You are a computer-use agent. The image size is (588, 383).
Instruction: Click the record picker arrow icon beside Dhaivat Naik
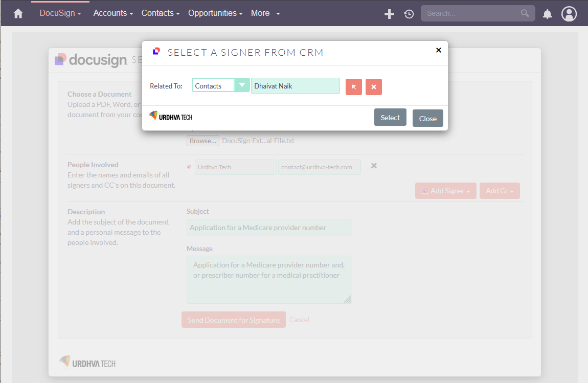pos(353,86)
